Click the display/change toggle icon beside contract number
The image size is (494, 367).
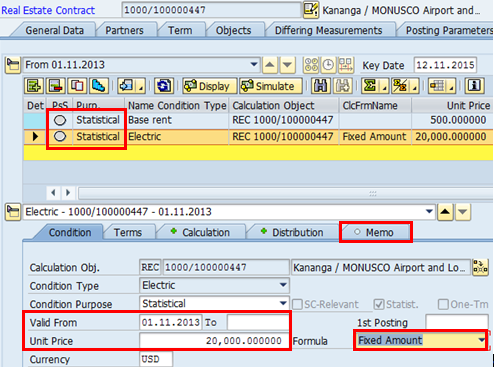pyautogui.click(x=311, y=10)
